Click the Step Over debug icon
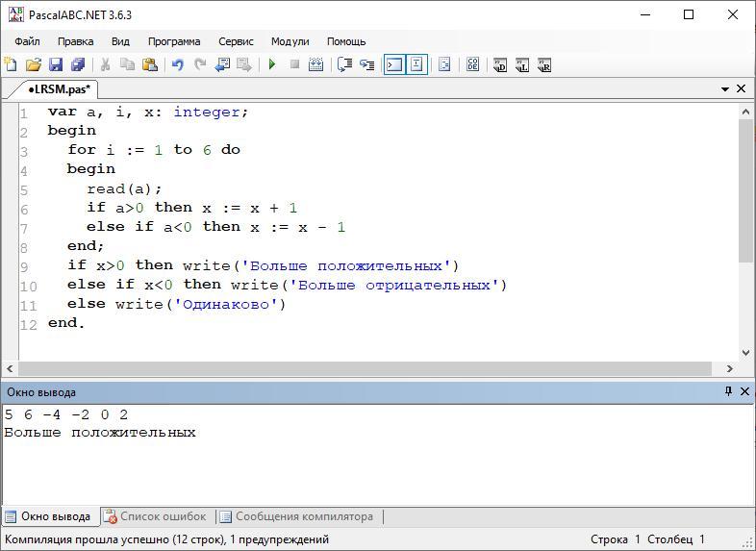The image size is (756, 551). pyautogui.click(x=344, y=64)
